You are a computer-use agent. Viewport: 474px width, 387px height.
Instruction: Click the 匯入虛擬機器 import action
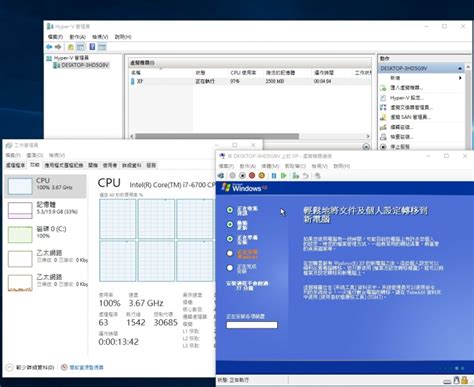click(406, 88)
